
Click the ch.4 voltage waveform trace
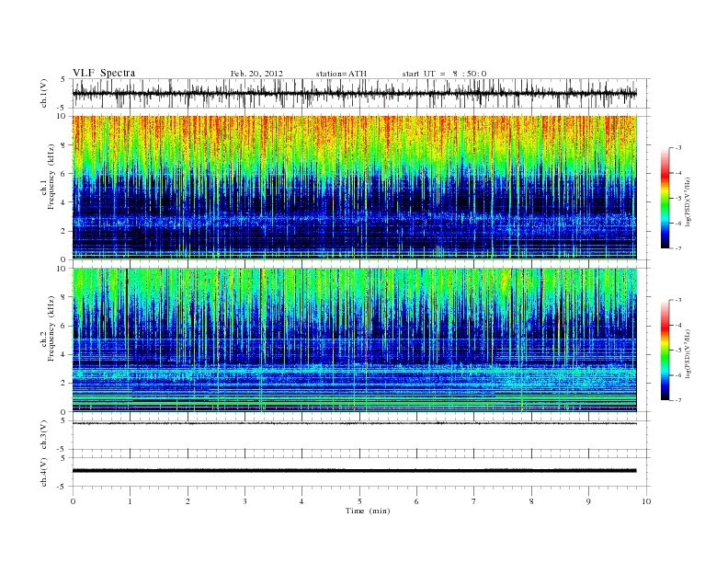click(x=354, y=471)
